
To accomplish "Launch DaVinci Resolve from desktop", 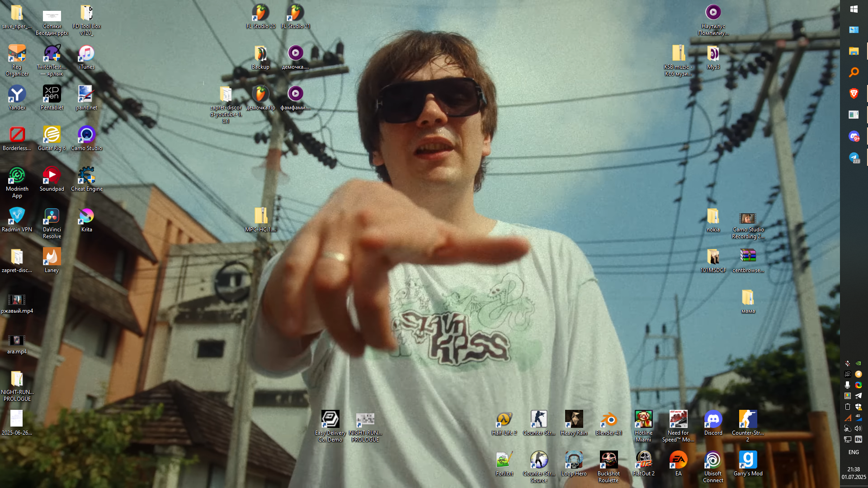I will pyautogui.click(x=52, y=216).
